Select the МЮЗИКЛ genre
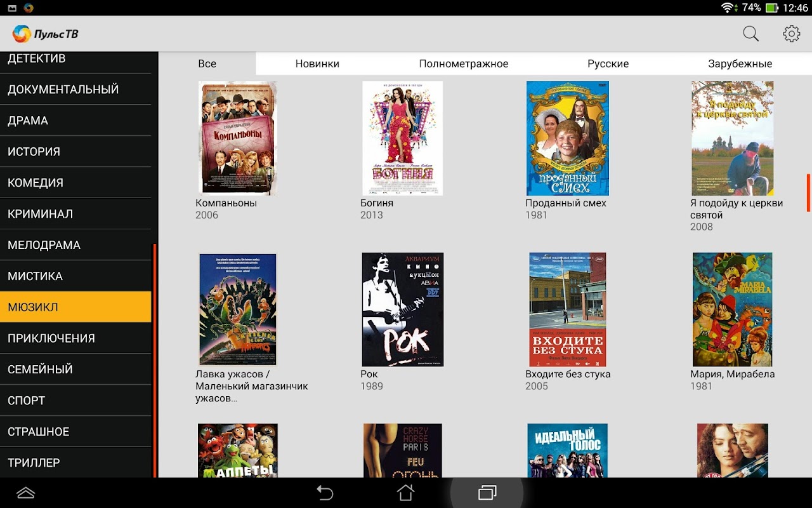The width and height of the screenshot is (812, 508). [x=75, y=307]
